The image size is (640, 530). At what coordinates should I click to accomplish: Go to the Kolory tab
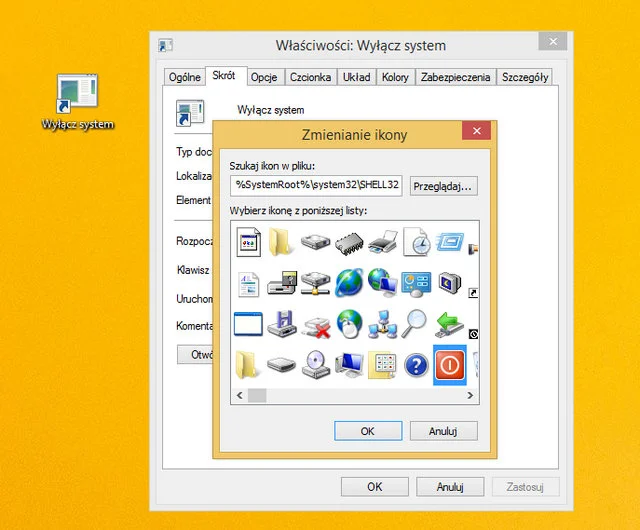click(395, 77)
